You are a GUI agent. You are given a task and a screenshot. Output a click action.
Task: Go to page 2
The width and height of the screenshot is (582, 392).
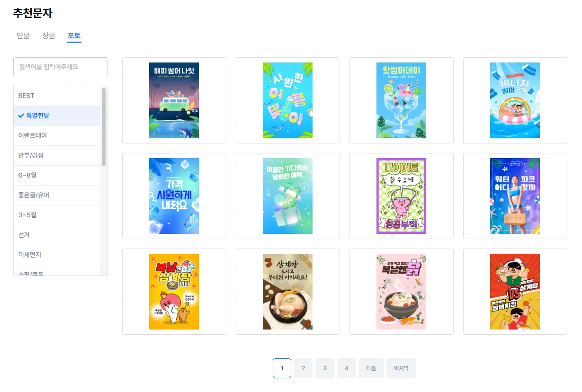coord(304,368)
